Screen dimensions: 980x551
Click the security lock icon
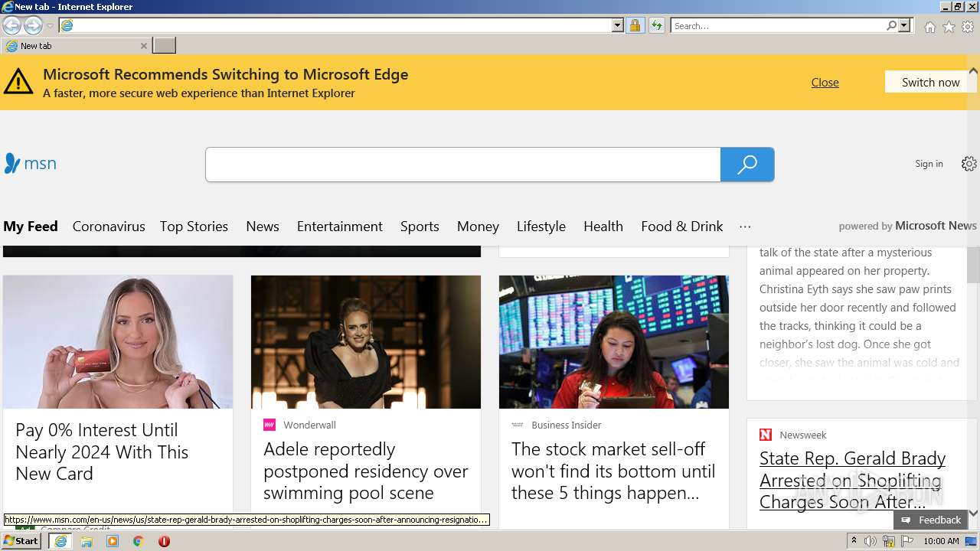point(635,25)
